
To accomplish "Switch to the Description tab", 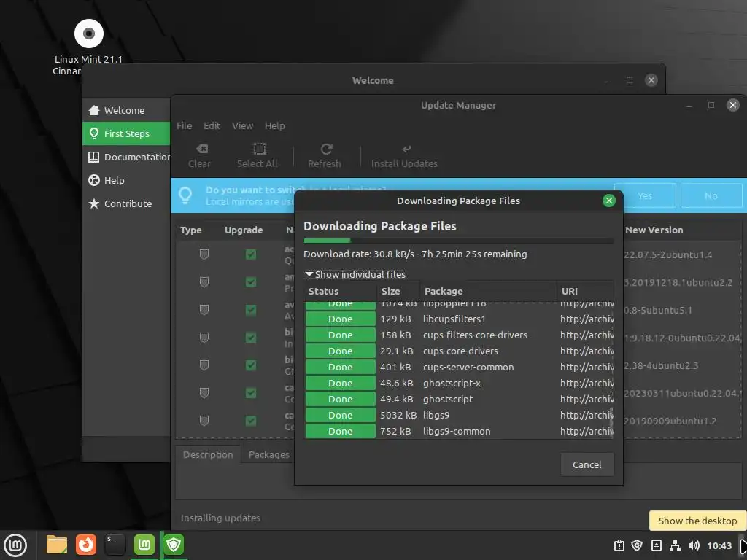I will 208,455.
